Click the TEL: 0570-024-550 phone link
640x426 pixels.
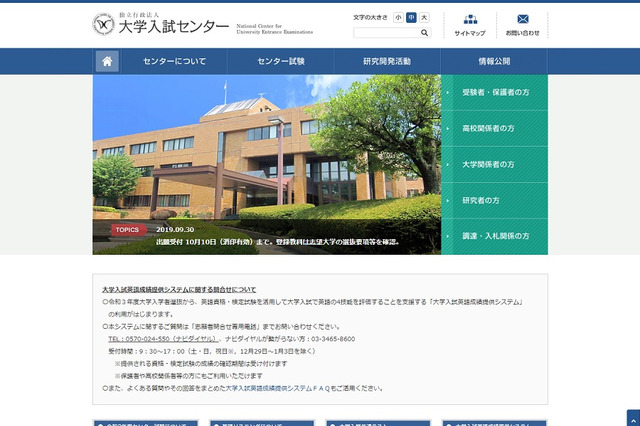(x=163, y=339)
